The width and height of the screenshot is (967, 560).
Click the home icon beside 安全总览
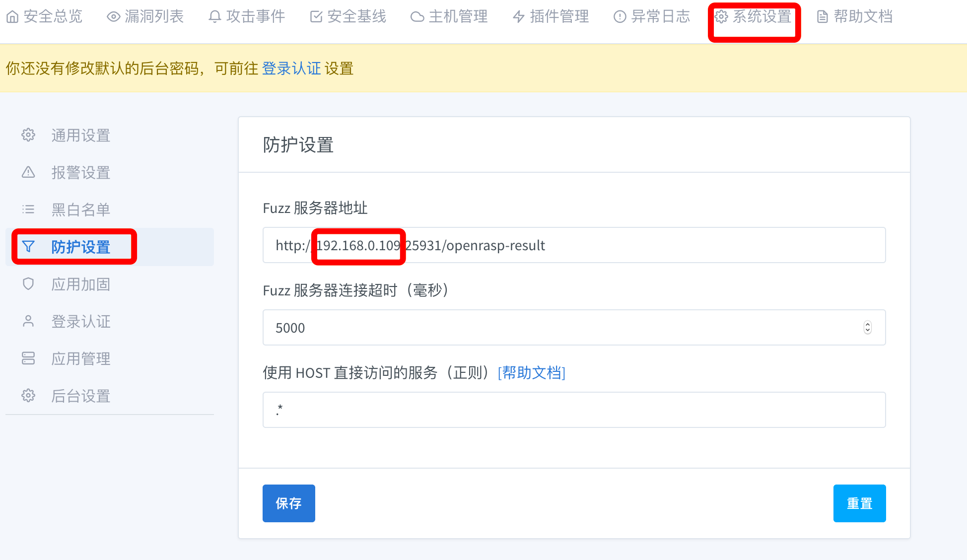click(12, 17)
